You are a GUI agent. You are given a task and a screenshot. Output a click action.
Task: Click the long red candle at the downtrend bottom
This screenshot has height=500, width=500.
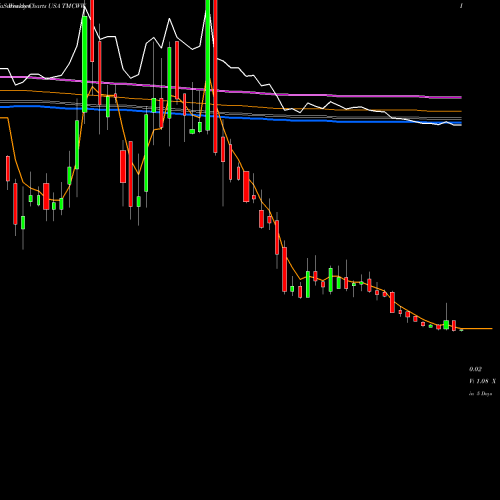(284, 269)
